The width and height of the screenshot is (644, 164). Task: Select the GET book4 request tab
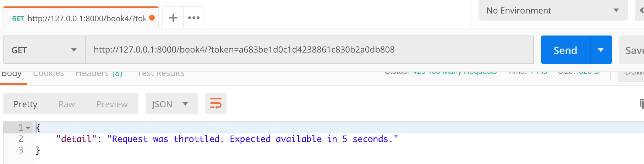(x=79, y=18)
